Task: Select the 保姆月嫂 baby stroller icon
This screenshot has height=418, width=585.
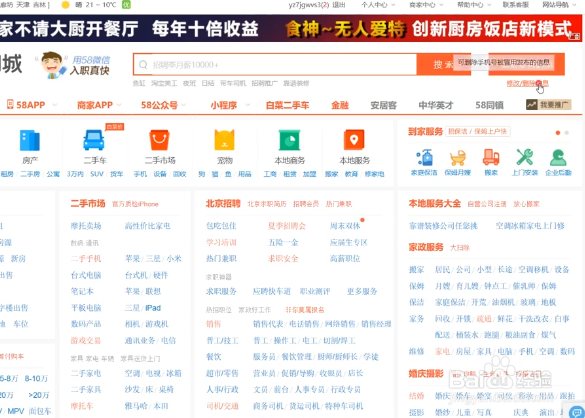Action: pyautogui.click(x=458, y=157)
